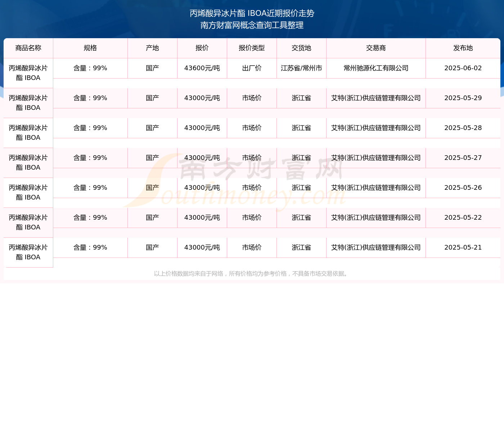This screenshot has height=434, width=504.
Task: Click the 产地 column header
Action: click(x=153, y=48)
